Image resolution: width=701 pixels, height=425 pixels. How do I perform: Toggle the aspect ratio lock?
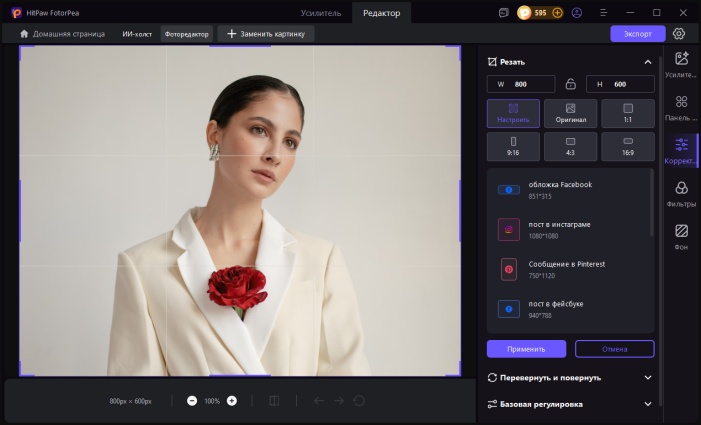[570, 84]
